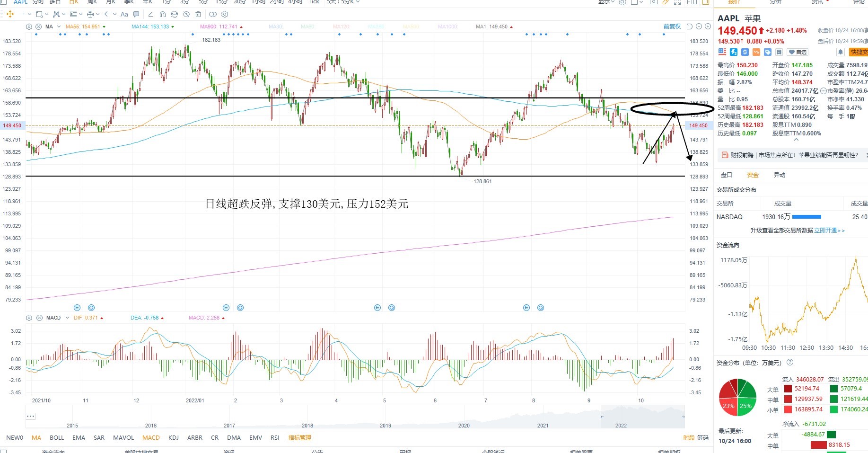Image resolution: width=868 pixels, height=453 pixels.
Task: Open 指标管理 indicator management
Action: (x=299, y=438)
